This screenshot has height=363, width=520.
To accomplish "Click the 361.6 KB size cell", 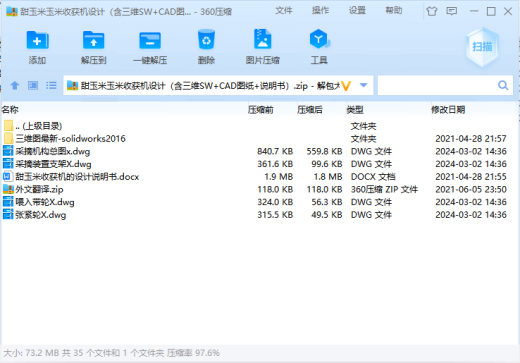I will pyautogui.click(x=275, y=164).
